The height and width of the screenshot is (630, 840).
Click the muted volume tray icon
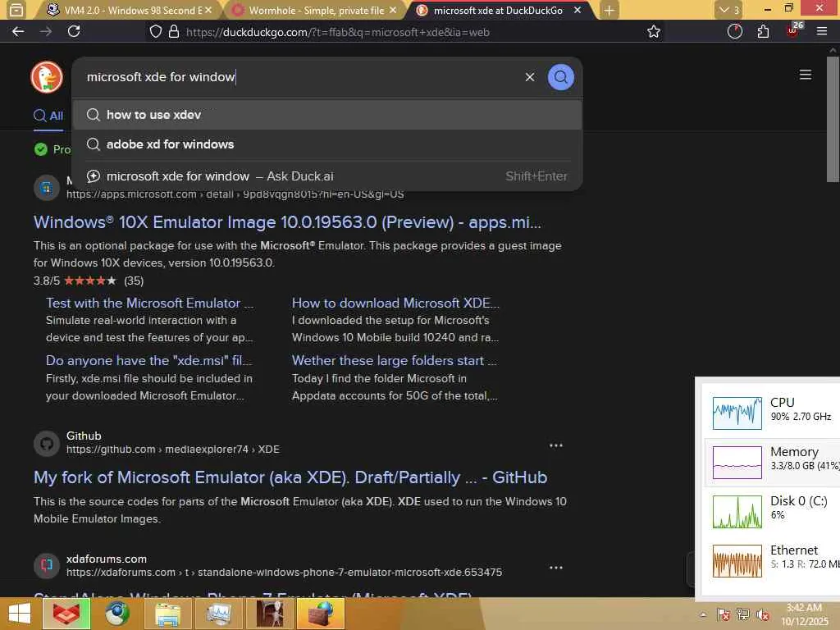(763, 614)
